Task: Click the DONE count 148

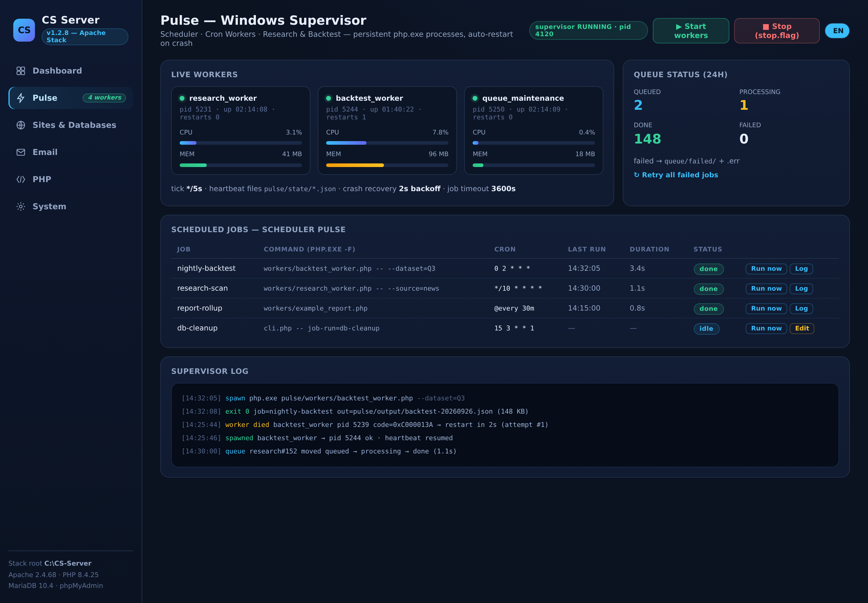Action: tap(647, 139)
